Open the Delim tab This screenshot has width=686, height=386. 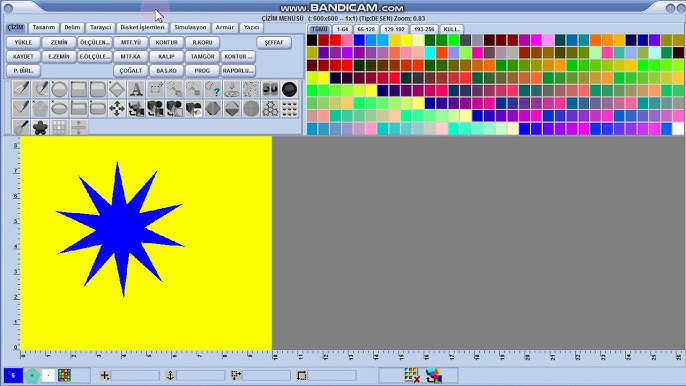point(72,28)
